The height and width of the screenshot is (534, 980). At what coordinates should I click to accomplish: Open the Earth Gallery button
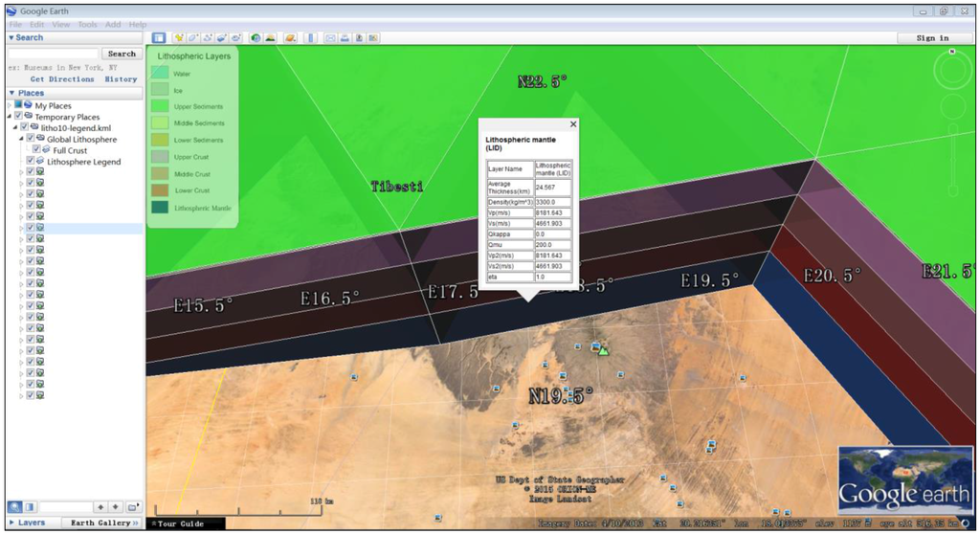[x=103, y=523]
